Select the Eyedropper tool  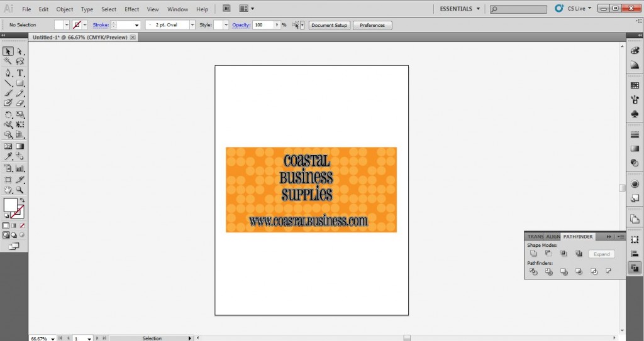coord(8,156)
